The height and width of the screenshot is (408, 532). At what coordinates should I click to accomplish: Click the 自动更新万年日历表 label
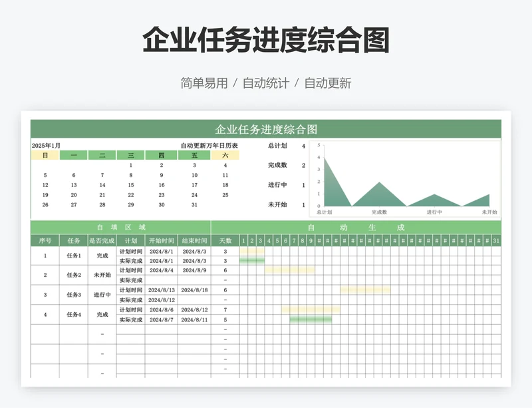[x=209, y=146]
